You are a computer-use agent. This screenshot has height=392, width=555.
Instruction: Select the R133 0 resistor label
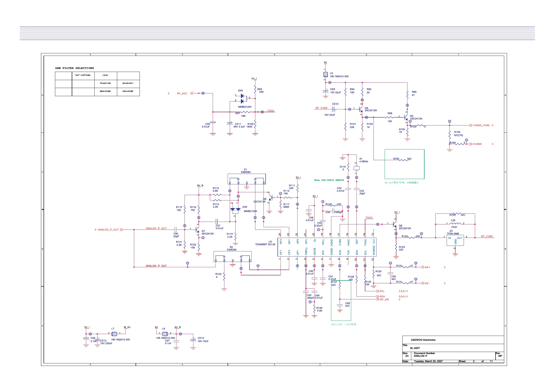[218, 276]
